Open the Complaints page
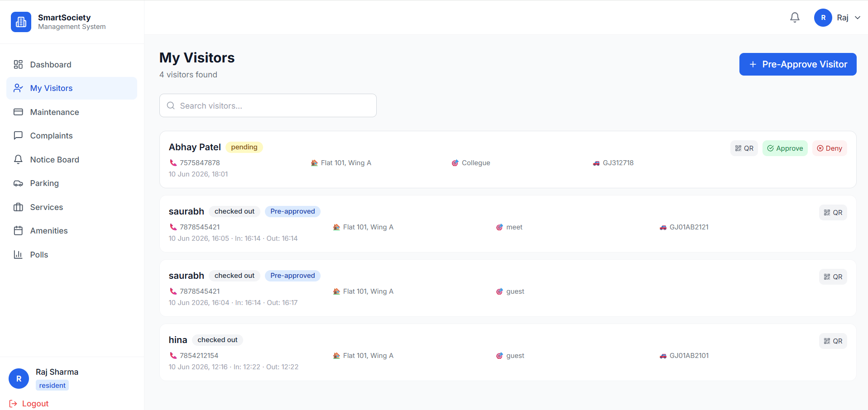The image size is (868, 410). pyautogui.click(x=72, y=136)
